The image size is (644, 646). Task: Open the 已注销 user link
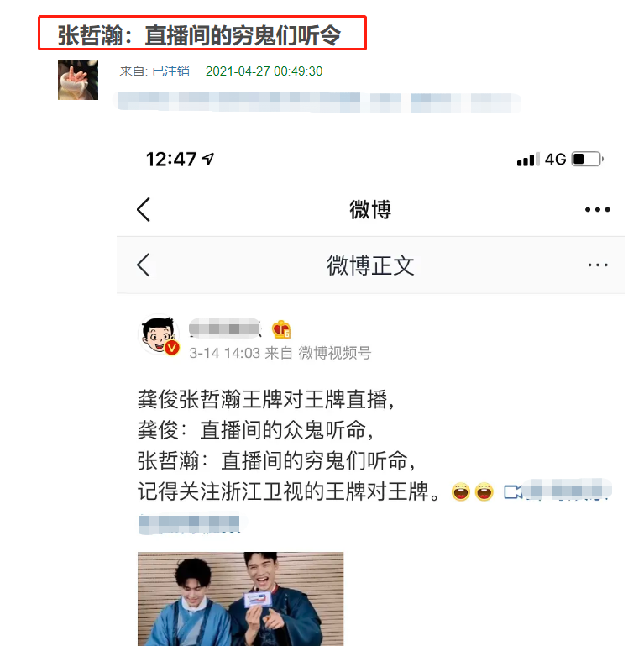pyautogui.click(x=171, y=71)
